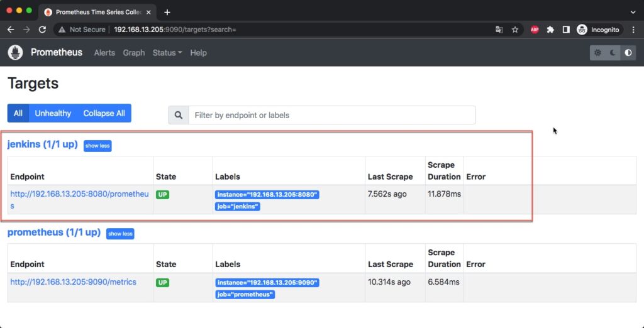Viewport: 644px width, 328px height.
Task: Collapse jenkins group with show less
Action: point(97,146)
